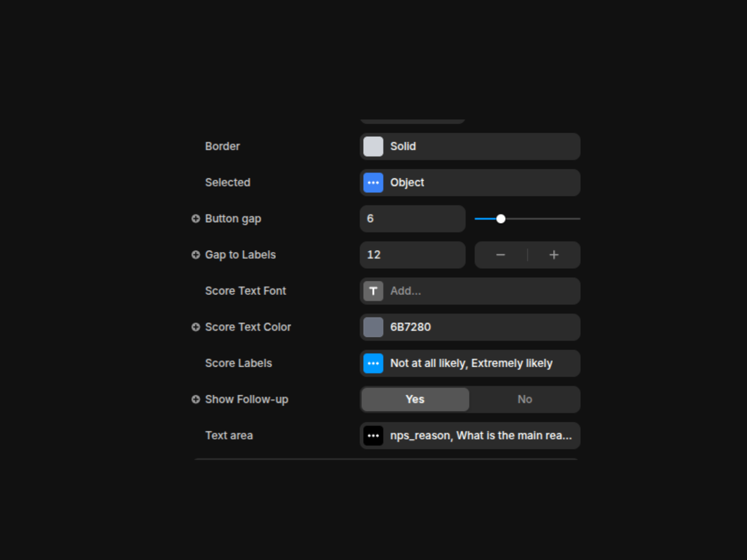Click the Button gap value field
The image size is (747, 560).
pos(412,219)
